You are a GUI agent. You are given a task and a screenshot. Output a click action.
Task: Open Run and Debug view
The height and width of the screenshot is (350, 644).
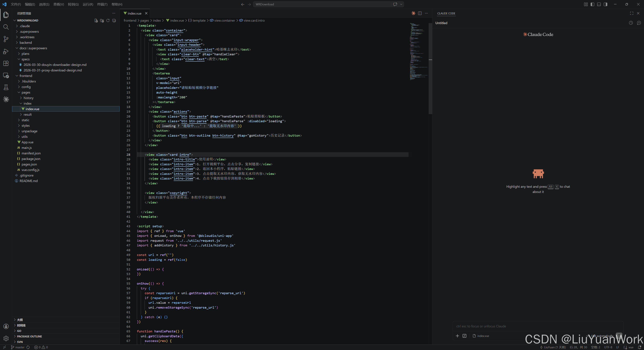(x=6, y=51)
